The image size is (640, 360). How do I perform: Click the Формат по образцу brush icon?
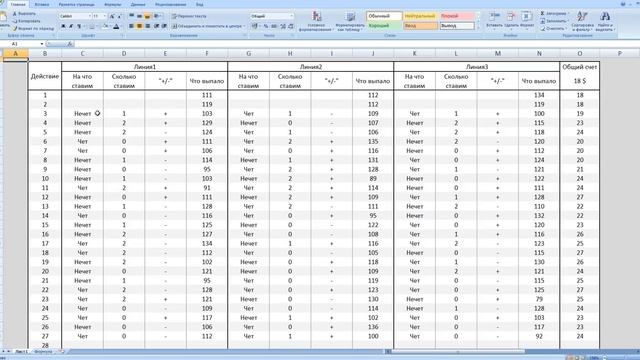click(x=15, y=29)
